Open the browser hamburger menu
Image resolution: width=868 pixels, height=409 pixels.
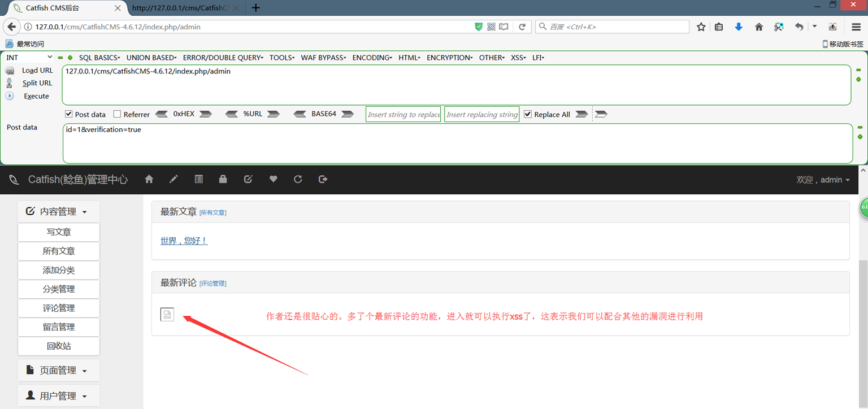[856, 27]
